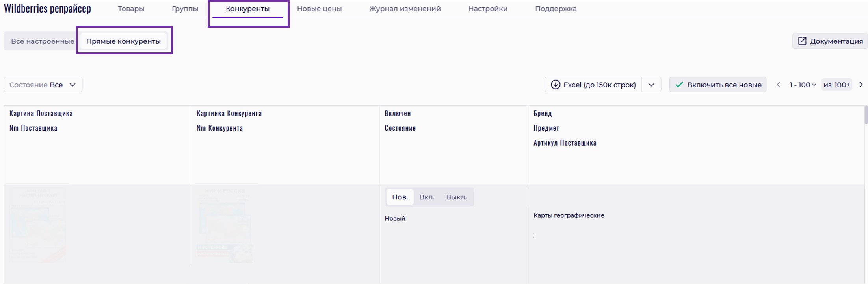Open the Состояние filter dropdown
This screenshot has height=284, width=868.
pos(43,85)
